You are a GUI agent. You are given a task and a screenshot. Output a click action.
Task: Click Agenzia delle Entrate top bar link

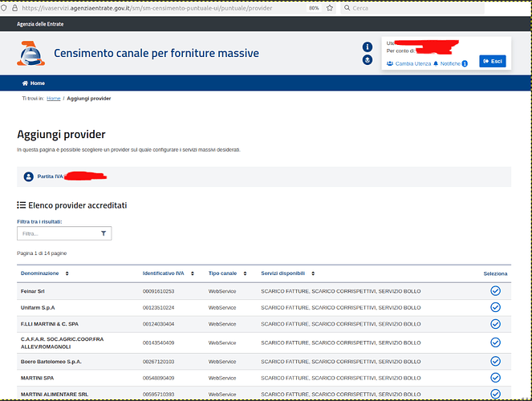tap(40, 24)
